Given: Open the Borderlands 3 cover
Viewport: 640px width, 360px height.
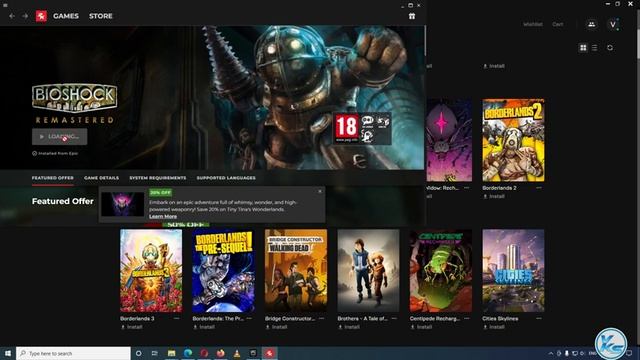Looking at the screenshot, I should (151, 271).
